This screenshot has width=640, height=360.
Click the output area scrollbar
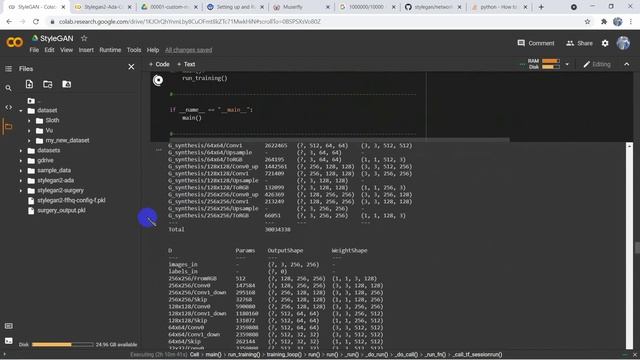tap(629, 245)
